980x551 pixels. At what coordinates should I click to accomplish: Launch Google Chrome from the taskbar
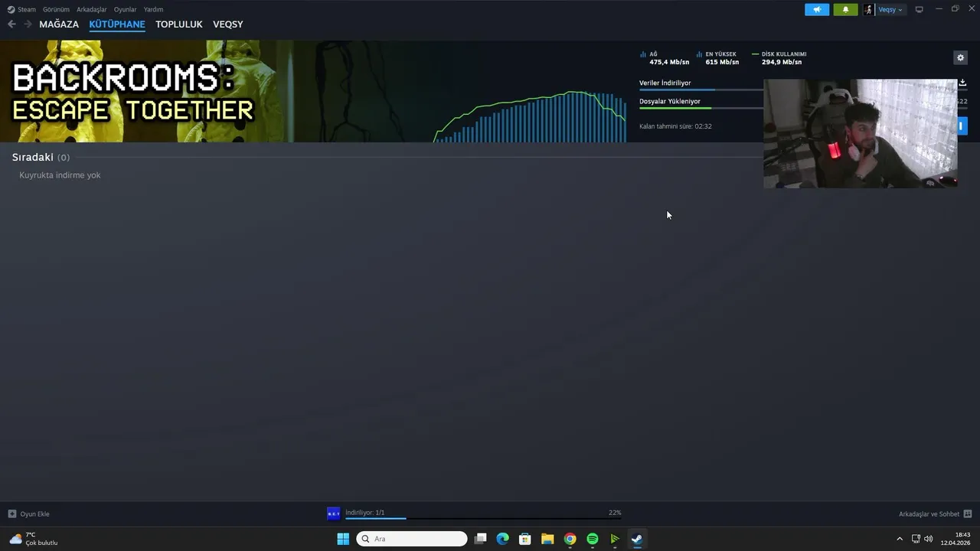pyautogui.click(x=570, y=539)
